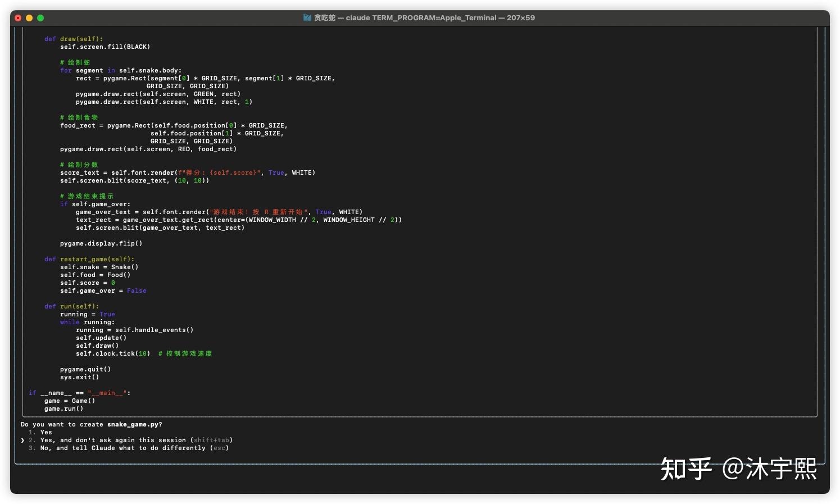Click the 'self.screen.fill(BLACK)' line
The width and height of the screenshot is (840, 504).
coord(105,47)
